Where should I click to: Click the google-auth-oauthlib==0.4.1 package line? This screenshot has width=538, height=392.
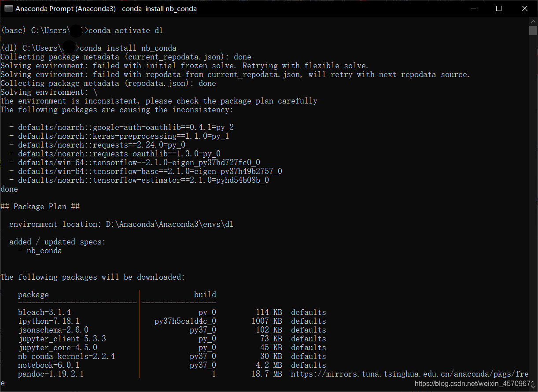point(122,127)
